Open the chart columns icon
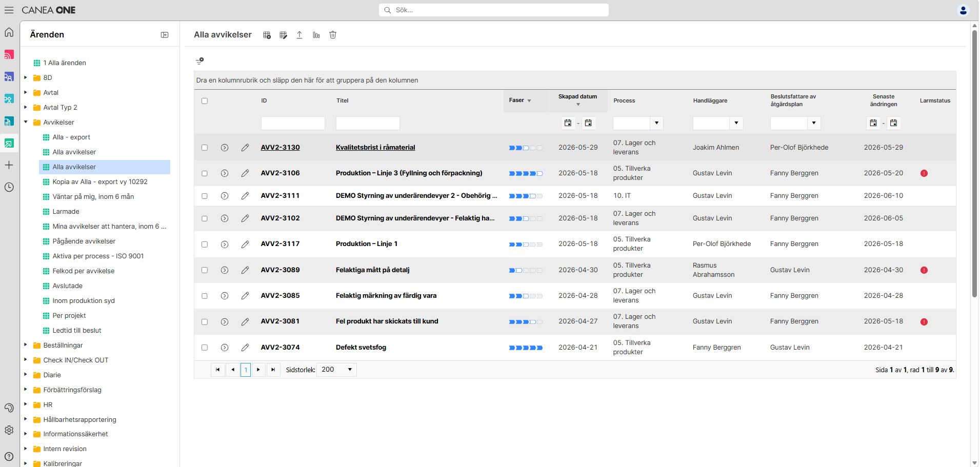 (316, 35)
